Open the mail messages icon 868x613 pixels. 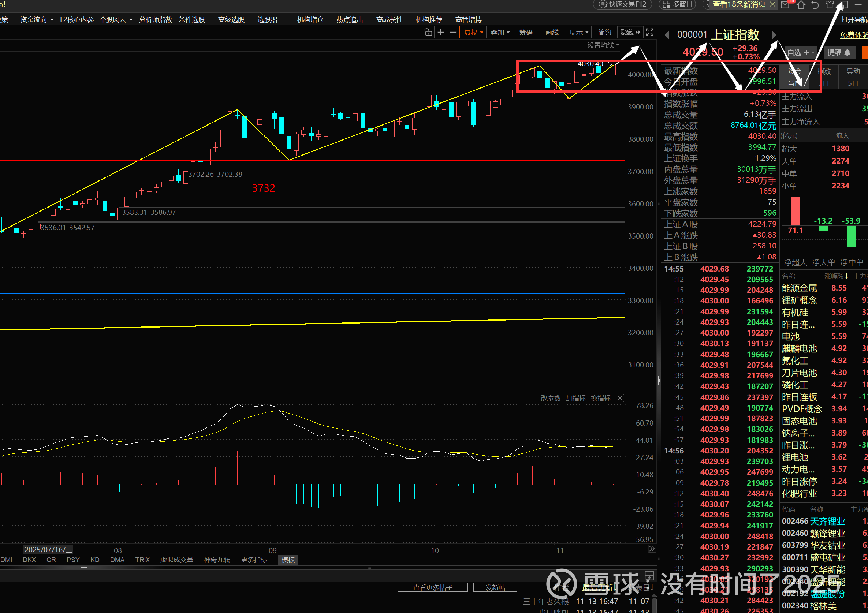(x=785, y=4)
